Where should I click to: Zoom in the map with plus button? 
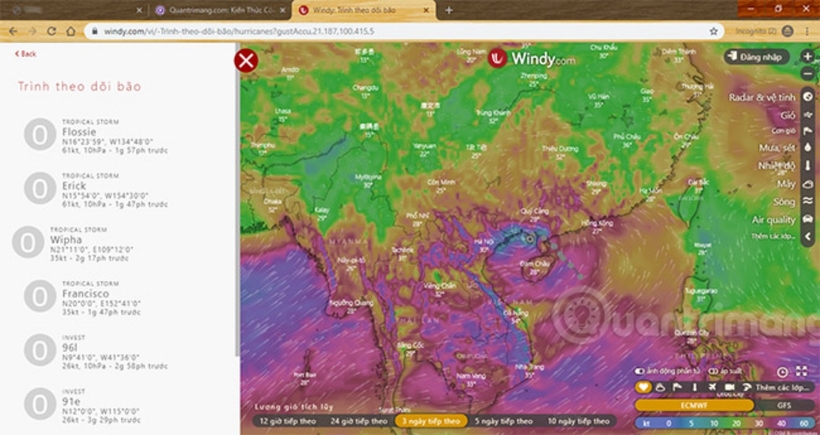pos(808,57)
